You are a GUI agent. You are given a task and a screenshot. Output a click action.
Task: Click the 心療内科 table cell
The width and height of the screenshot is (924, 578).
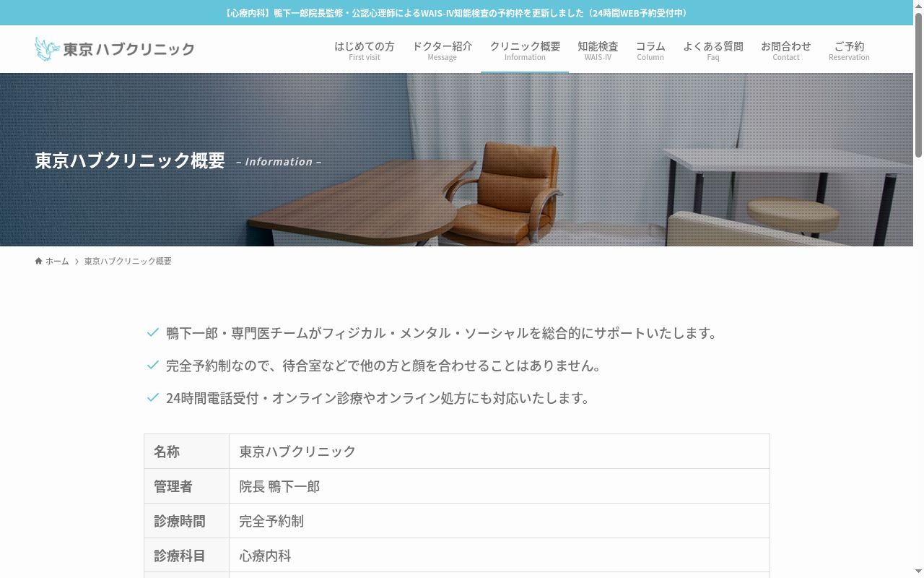(500, 556)
